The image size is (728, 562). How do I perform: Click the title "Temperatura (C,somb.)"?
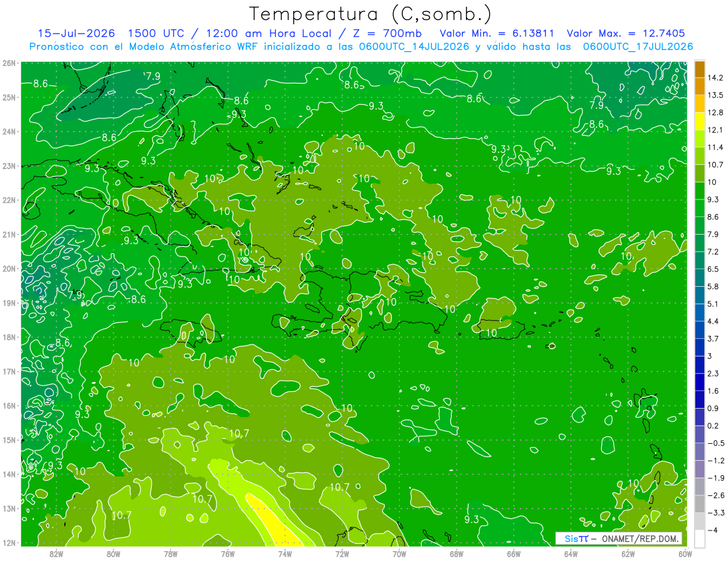click(371, 14)
